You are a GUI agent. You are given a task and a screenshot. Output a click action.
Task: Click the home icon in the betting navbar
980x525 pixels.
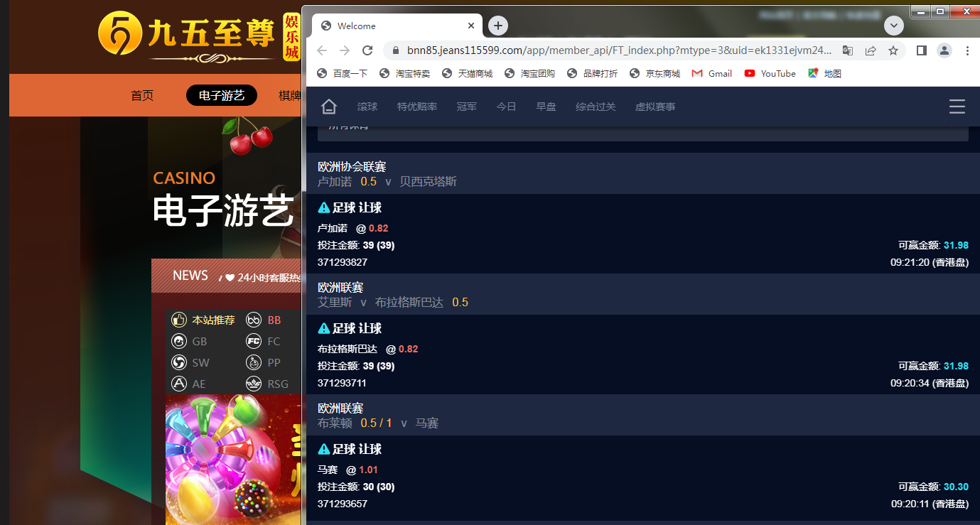click(x=328, y=107)
